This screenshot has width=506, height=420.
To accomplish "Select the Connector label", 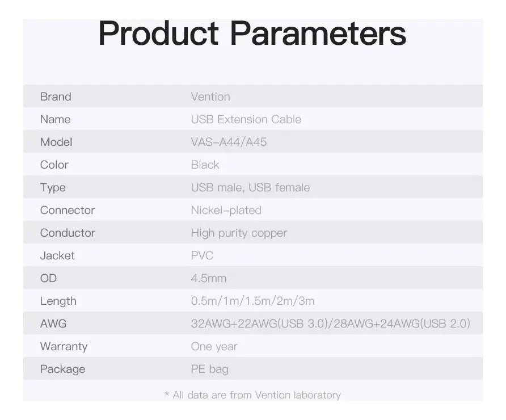I will (x=68, y=210).
